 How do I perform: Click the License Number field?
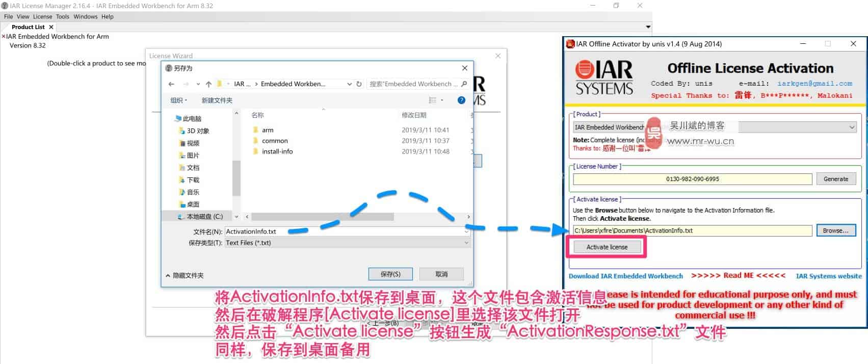click(692, 179)
